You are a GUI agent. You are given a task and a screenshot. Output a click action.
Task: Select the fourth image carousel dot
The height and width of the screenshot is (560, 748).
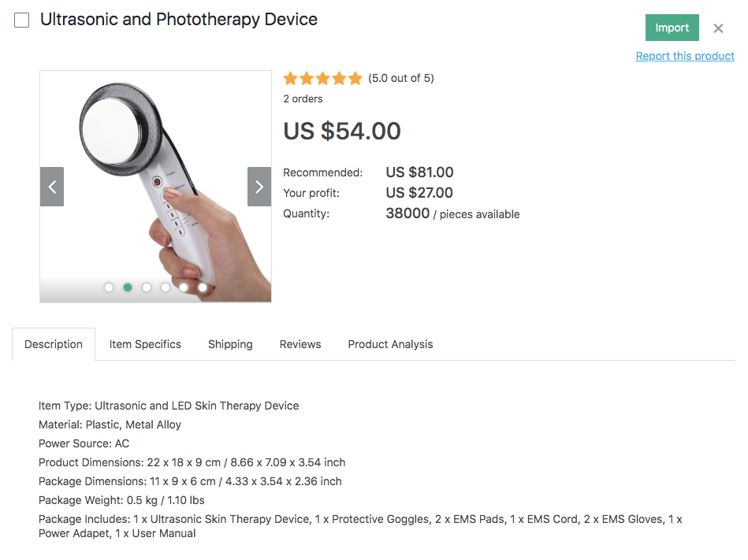166,287
